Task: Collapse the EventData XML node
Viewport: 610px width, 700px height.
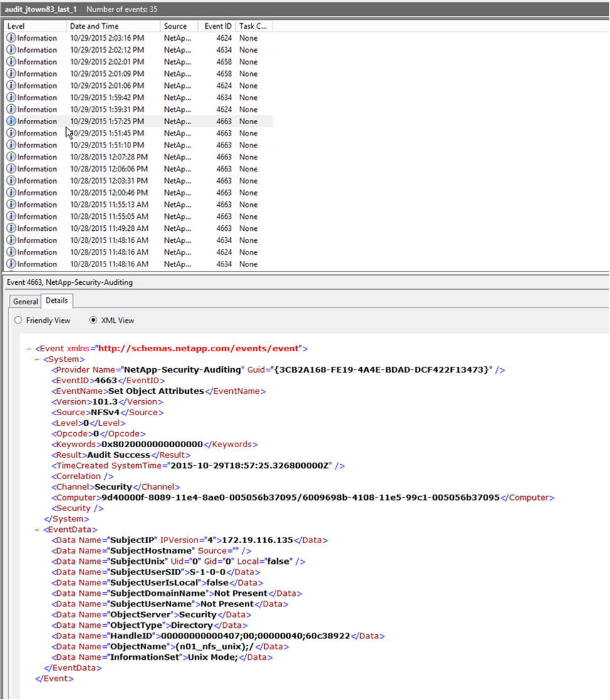Action: [x=37, y=530]
